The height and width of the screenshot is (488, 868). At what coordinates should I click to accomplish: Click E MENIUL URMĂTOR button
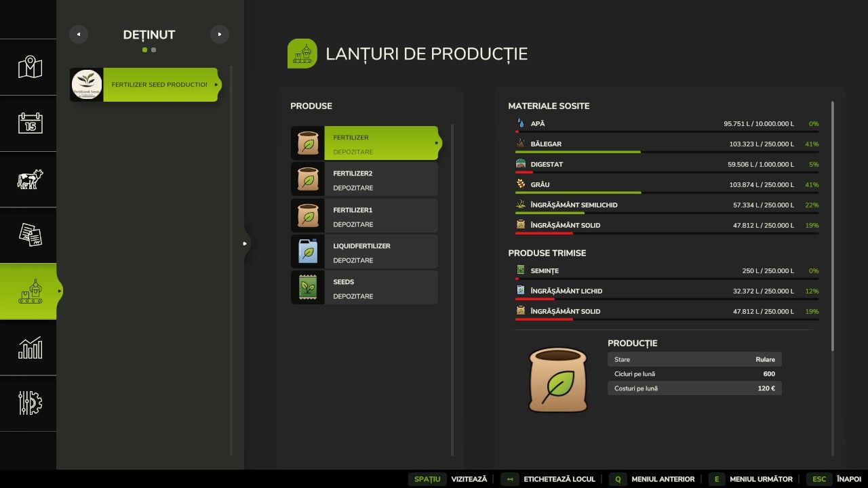click(x=751, y=479)
